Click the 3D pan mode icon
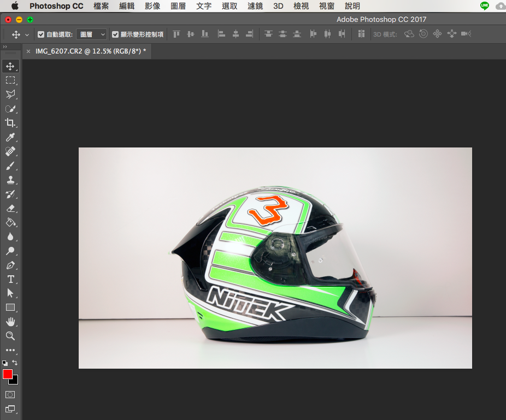The height and width of the screenshot is (420, 506). 437,34
